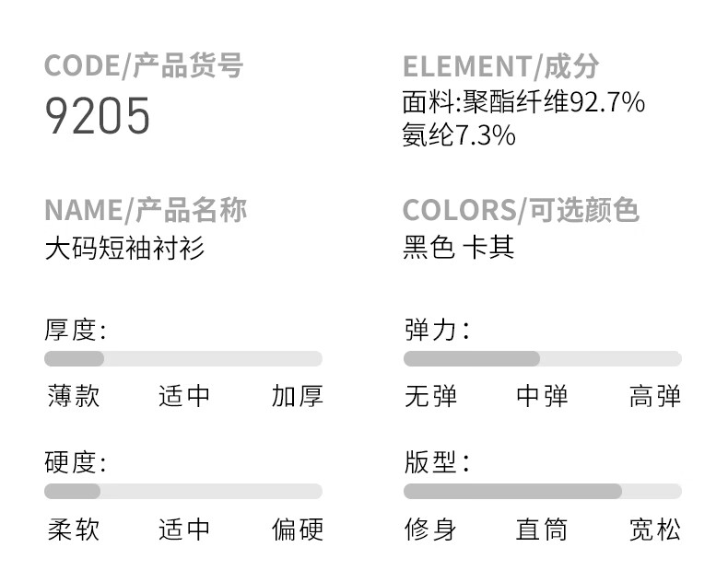The width and height of the screenshot is (728, 582).
Task: Select the 薄款 thickness label
Action: 73,396
